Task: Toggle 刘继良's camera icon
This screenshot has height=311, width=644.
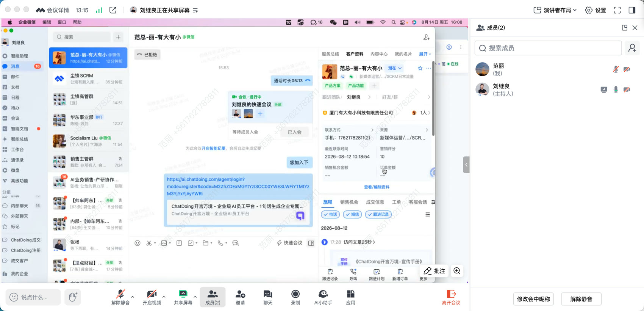Action: tap(627, 90)
